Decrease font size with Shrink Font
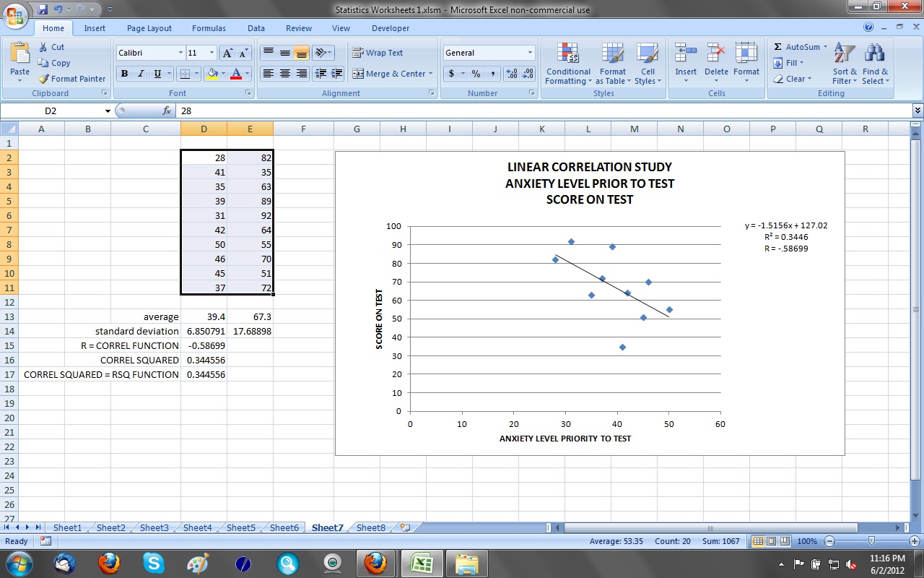This screenshot has height=578, width=924. [243, 53]
